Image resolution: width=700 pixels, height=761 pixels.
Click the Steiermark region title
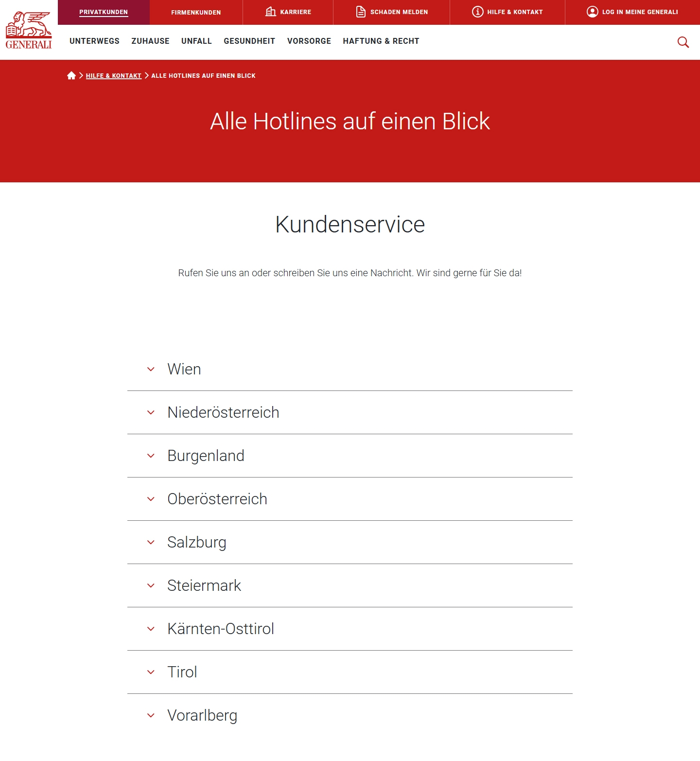coord(204,585)
